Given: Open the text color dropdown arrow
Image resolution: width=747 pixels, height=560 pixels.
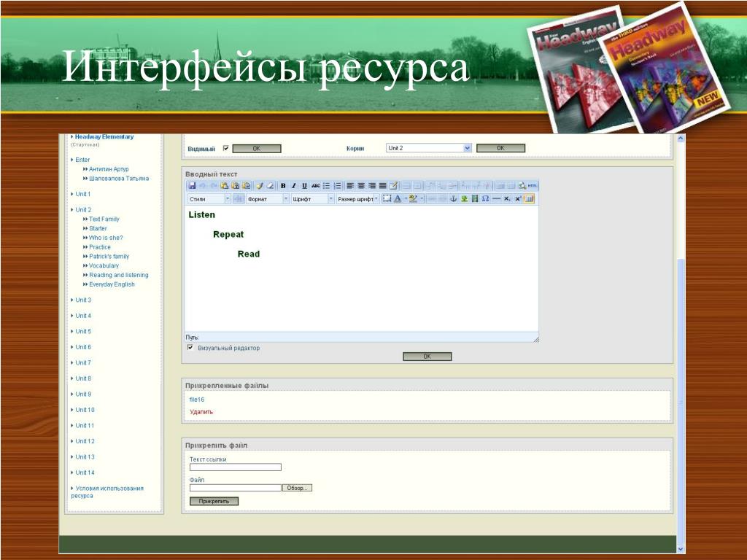Looking at the screenshot, I should click(405, 198).
